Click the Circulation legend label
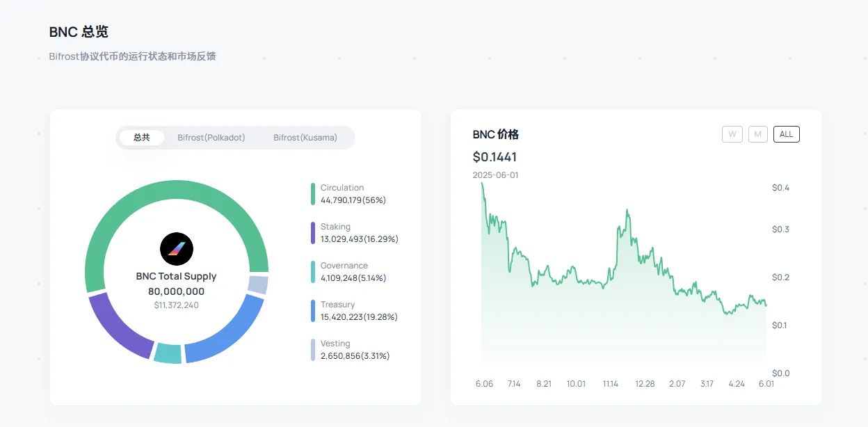The height and width of the screenshot is (427, 868). point(342,188)
